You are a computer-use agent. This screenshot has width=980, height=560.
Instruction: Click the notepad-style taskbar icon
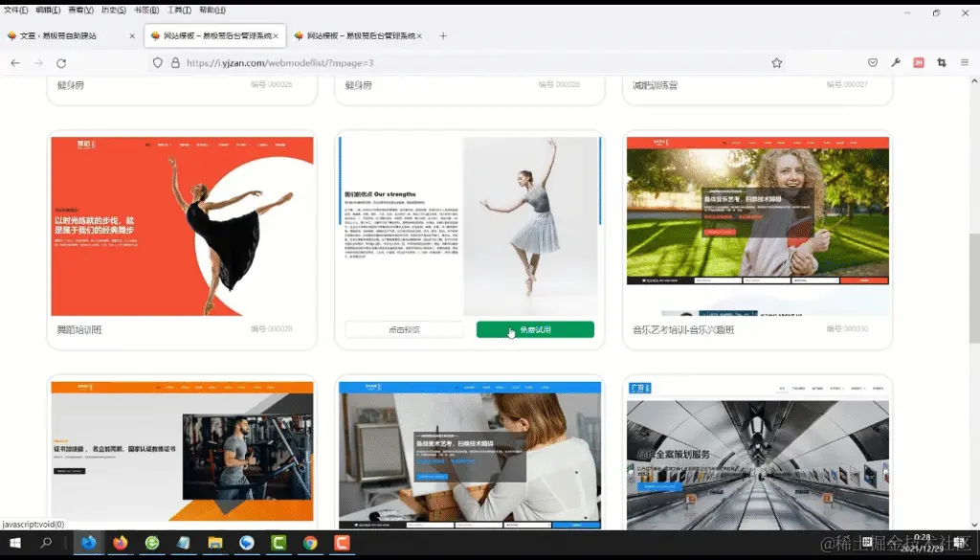tap(183, 543)
